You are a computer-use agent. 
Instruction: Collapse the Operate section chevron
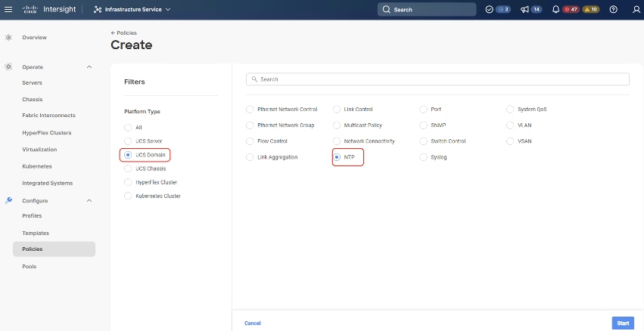click(x=89, y=67)
